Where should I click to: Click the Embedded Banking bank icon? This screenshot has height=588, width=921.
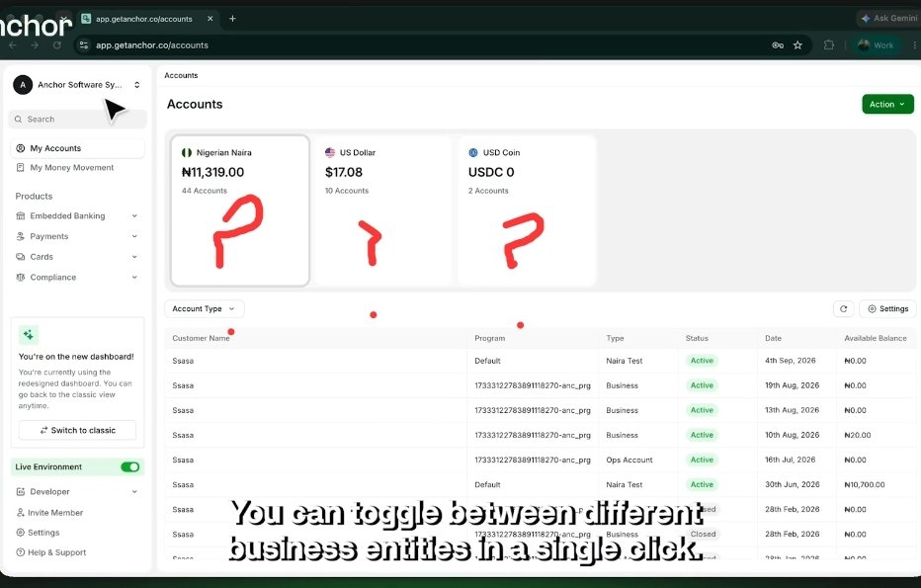coord(21,216)
